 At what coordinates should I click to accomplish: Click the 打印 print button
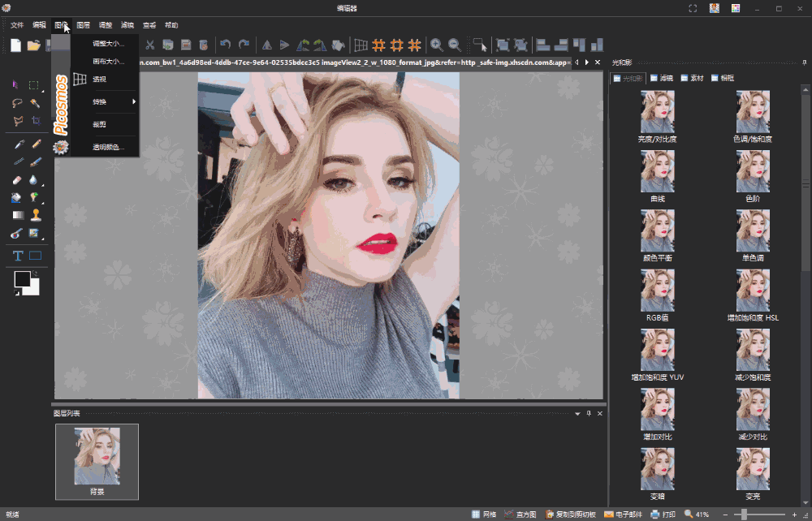pyautogui.click(x=663, y=515)
